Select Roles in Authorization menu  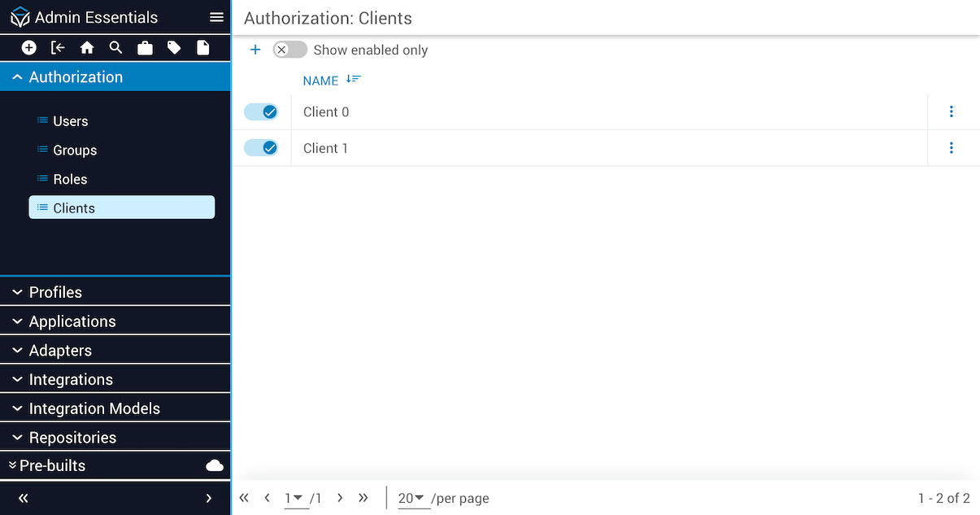[70, 179]
